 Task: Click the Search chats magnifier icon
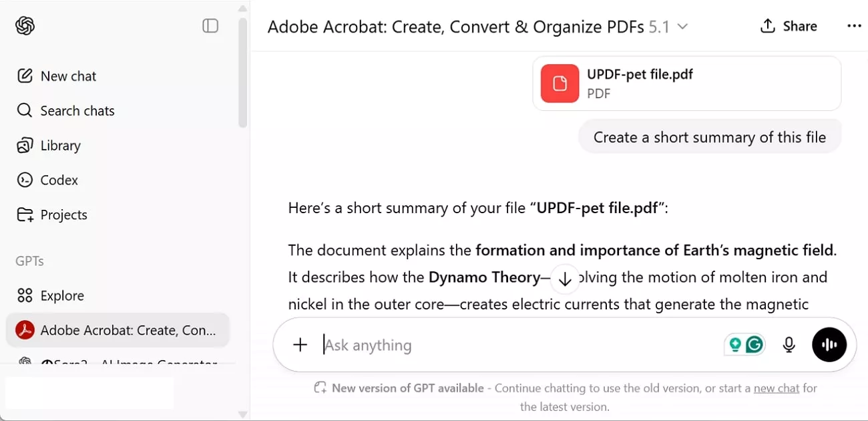pos(24,110)
